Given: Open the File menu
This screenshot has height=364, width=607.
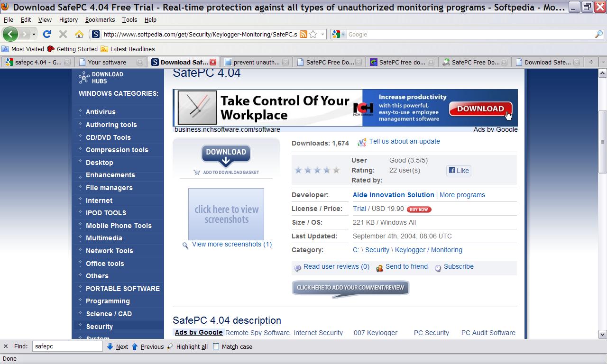Looking at the screenshot, I should 9,19.
